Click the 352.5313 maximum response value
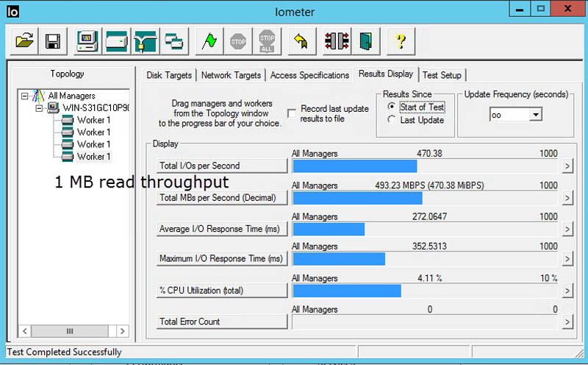The width and height of the screenshot is (588, 365). (429, 247)
